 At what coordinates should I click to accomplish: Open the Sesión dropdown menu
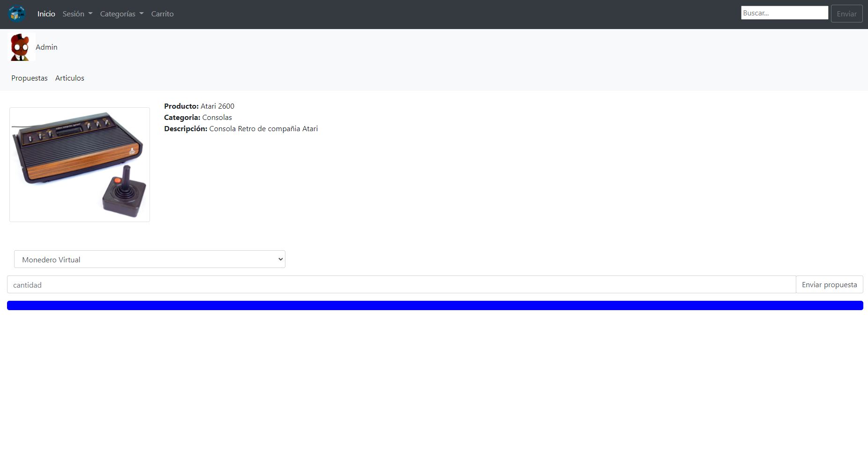(x=77, y=14)
